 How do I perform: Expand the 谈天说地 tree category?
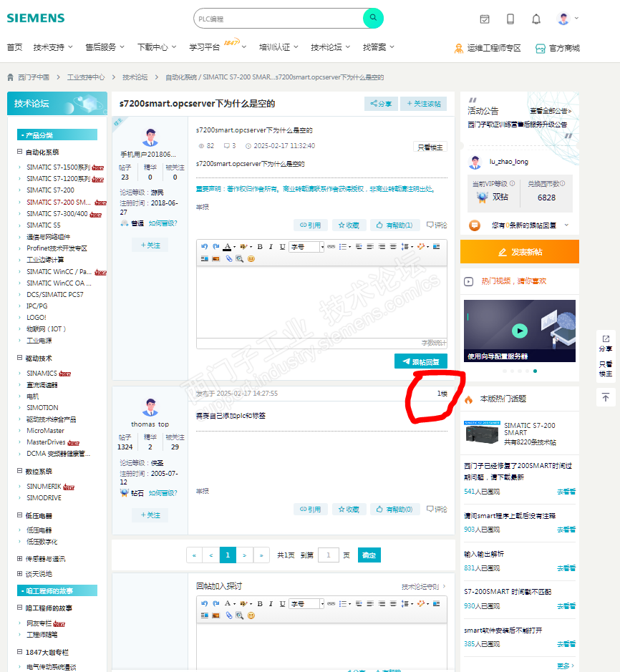pyautogui.click(x=20, y=574)
